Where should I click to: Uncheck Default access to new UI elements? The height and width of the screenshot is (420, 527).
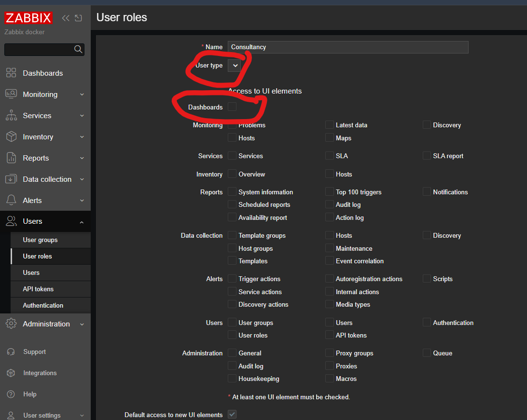point(232,414)
